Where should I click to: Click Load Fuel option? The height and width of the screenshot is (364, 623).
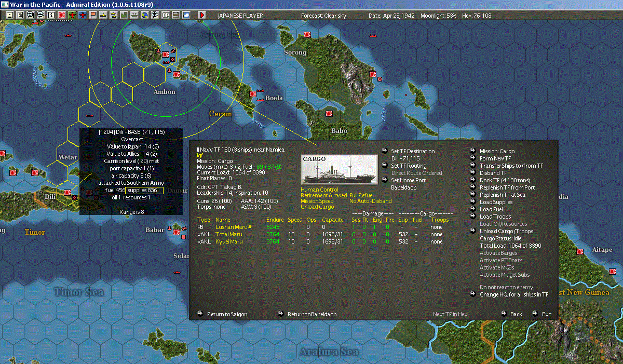(x=491, y=209)
